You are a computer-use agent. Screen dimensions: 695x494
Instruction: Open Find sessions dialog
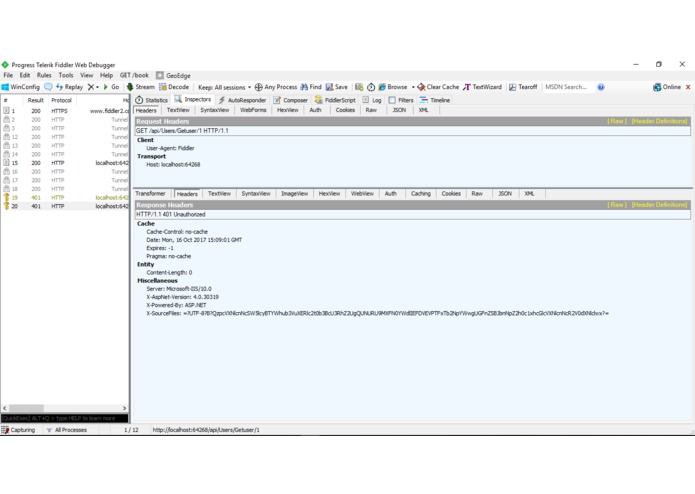pos(311,87)
